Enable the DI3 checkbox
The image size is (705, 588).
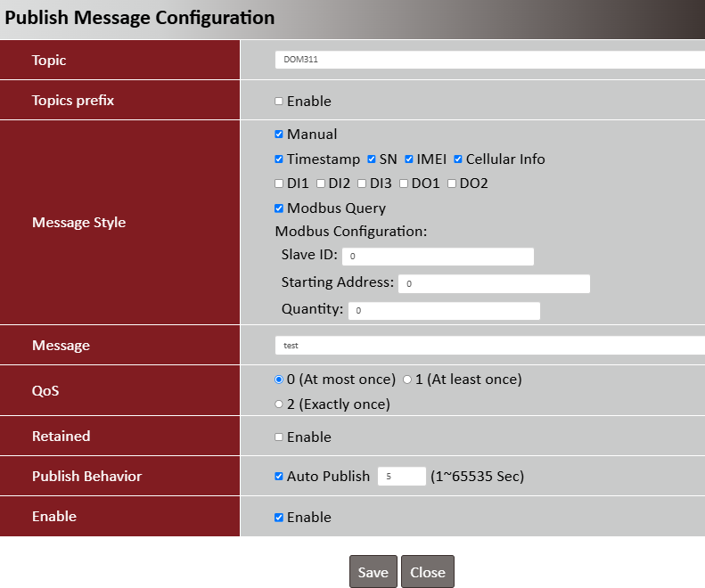(x=362, y=184)
